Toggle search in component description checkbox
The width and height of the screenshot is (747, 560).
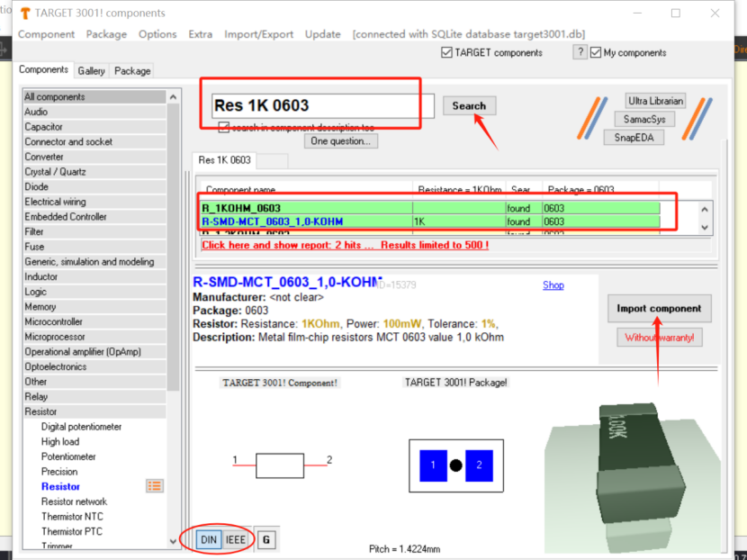(223, 127)
